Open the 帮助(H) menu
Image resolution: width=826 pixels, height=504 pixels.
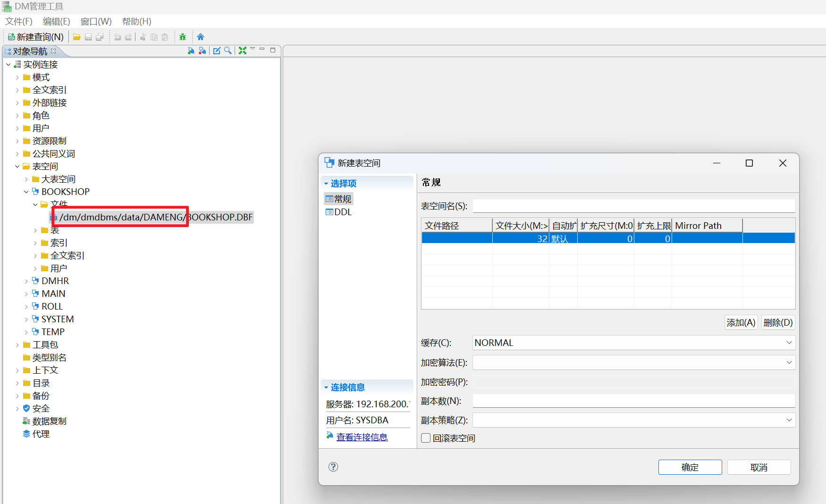(x=136, y=21)
